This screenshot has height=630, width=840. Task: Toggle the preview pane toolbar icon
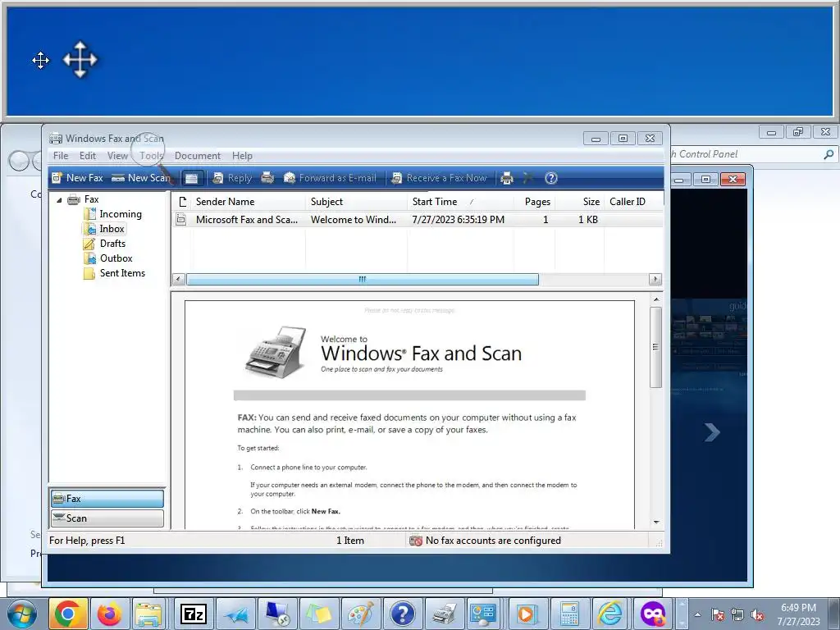[192, 178]
